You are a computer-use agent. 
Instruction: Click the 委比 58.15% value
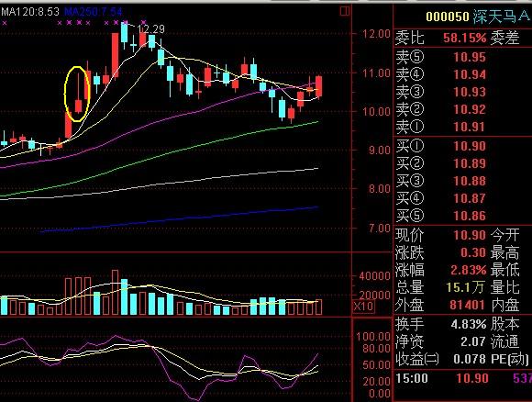(464, 38)
